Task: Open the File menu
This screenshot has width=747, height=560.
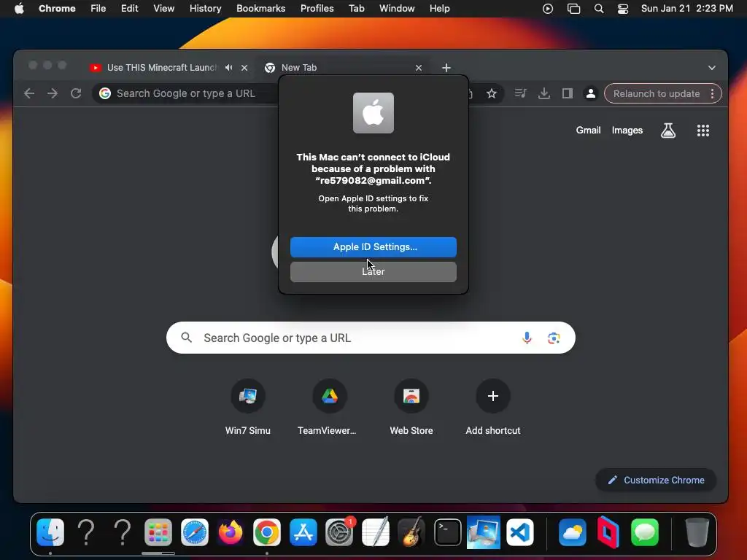Action: [x=98, y=9]
